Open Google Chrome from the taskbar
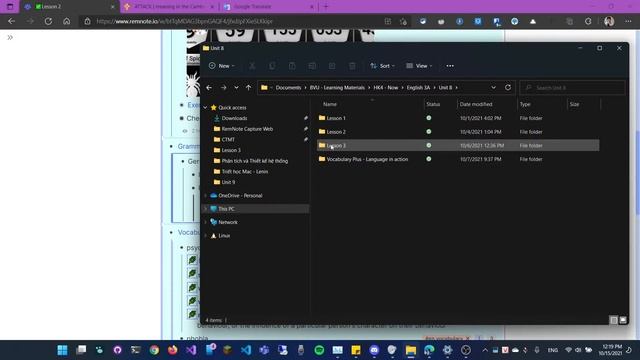Viewport: 640px width, 360px height. point(154,350)
